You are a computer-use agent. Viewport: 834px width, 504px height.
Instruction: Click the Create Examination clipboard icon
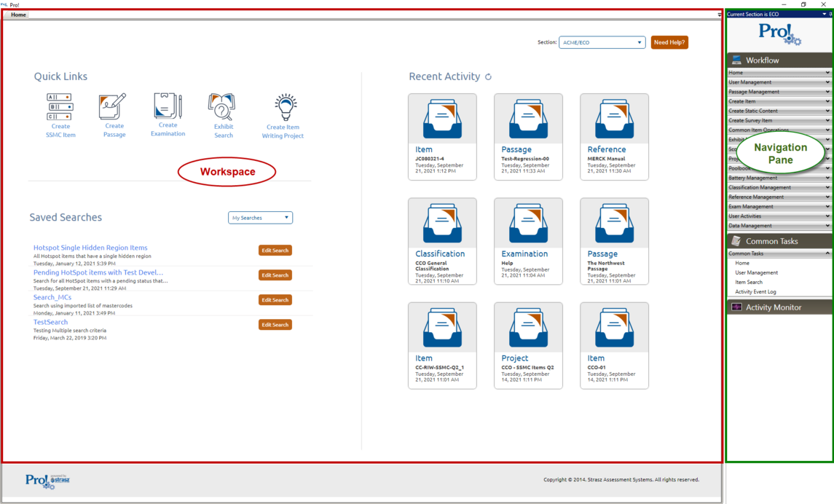pyautogui.click(x=168, y=106)
